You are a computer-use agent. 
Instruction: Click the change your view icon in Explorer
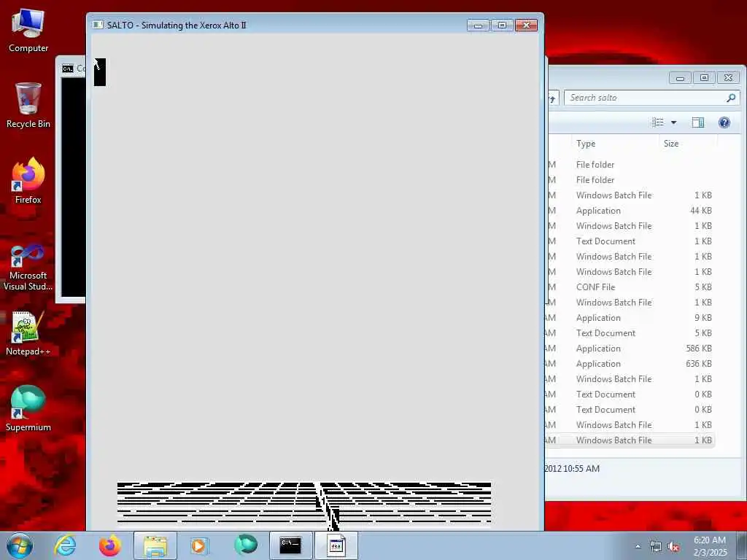(x=658, y=122)
